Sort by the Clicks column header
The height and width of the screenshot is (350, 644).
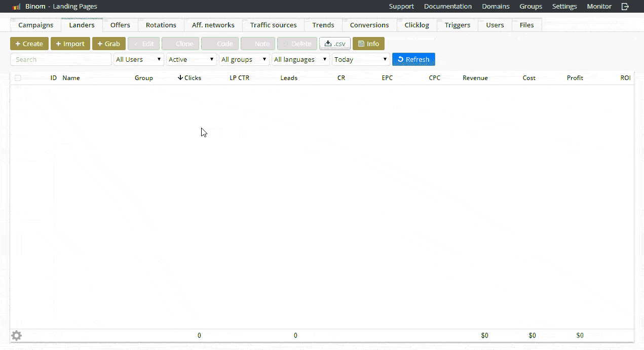pos(190,78)
